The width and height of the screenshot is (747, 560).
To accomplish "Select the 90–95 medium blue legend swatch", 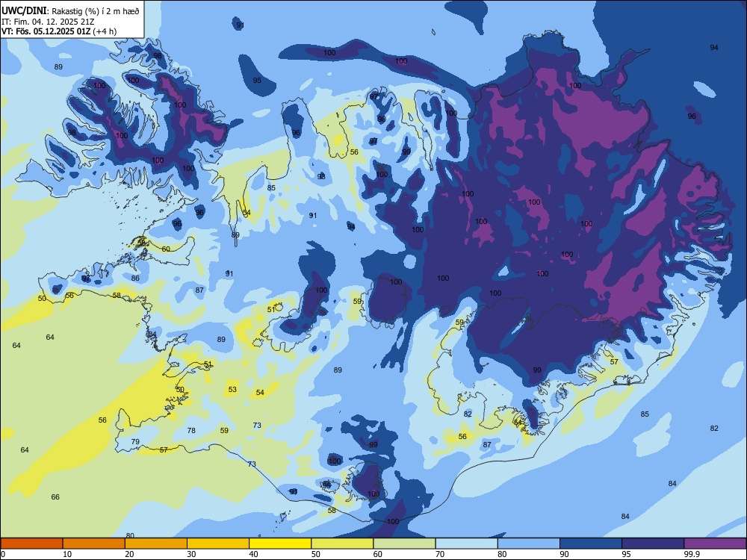I will click(591, 544).
